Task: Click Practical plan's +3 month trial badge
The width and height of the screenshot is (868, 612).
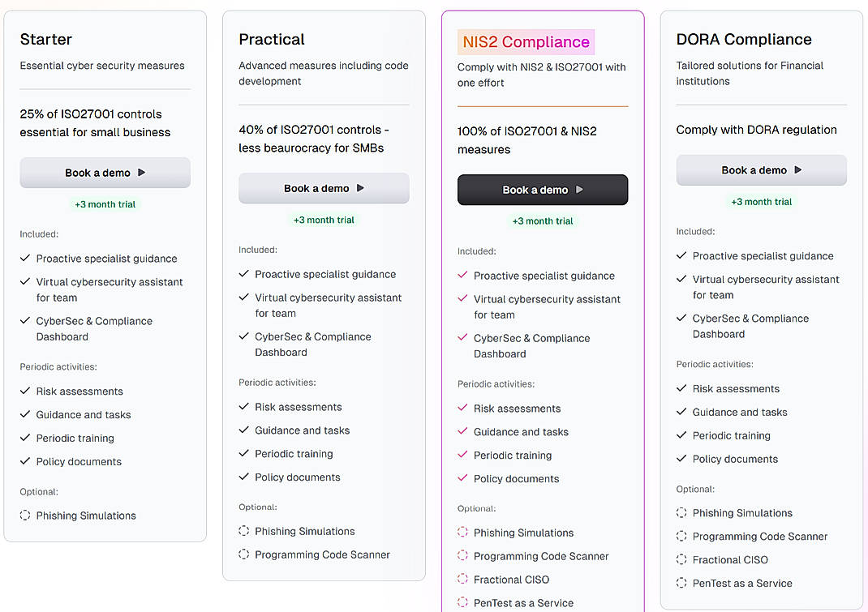Action: [324, 220]
